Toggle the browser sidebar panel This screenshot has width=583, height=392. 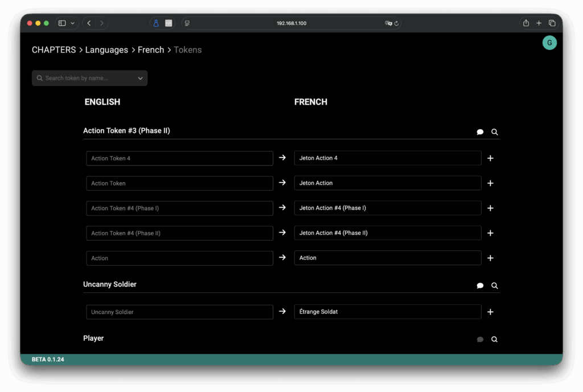(x=62, y=23)
